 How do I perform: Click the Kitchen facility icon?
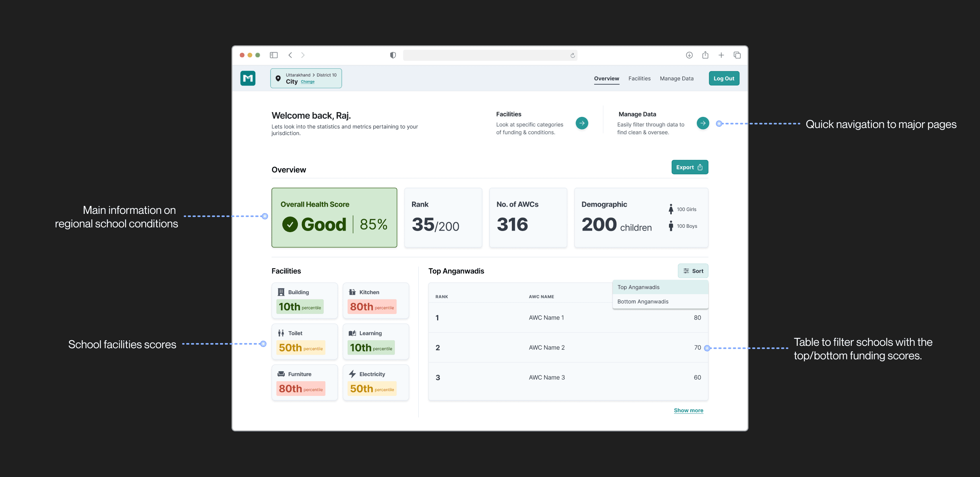point(352,292)
